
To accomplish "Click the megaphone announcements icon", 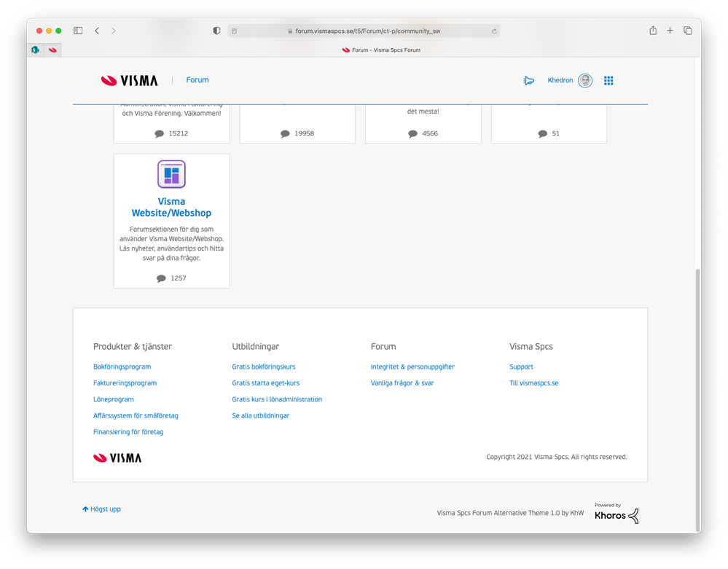I will pos(528,81).
